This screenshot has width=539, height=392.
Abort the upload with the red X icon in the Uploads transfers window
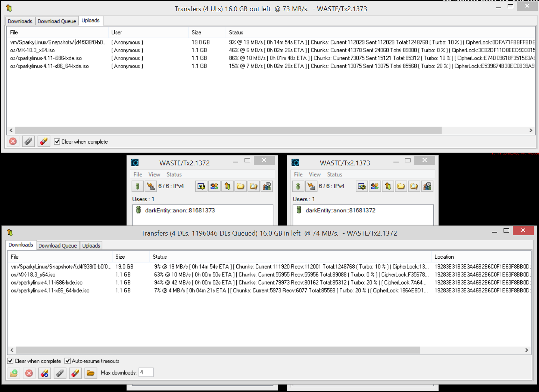coord(13,141)
